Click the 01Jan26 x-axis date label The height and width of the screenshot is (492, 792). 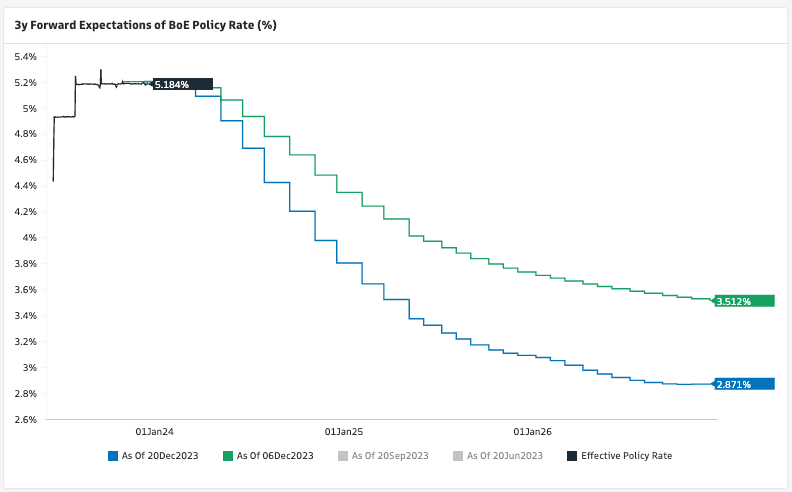(x=533, y=432)
